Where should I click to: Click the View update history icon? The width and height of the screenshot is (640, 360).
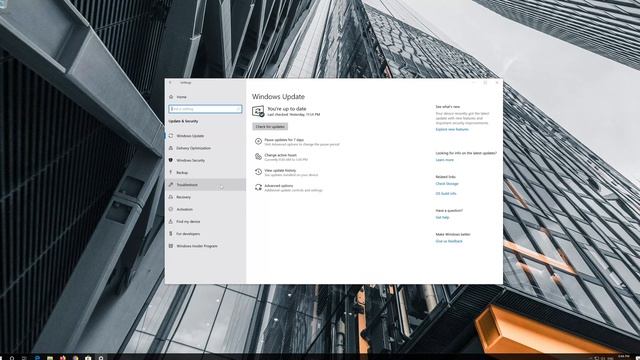click(x=258, y=172)
